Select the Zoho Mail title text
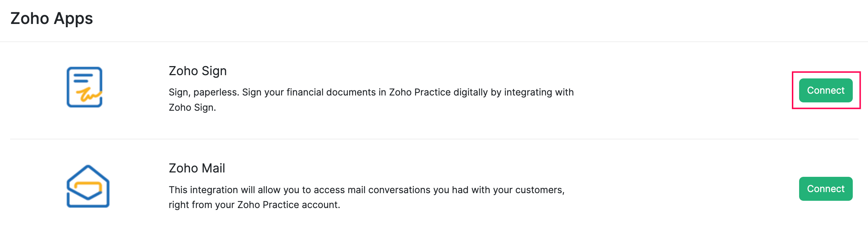868x236 pixels. point(197,168)
